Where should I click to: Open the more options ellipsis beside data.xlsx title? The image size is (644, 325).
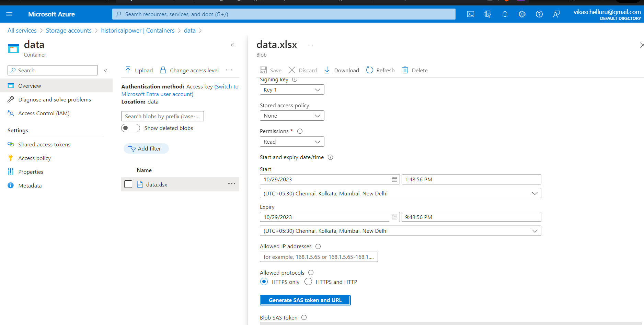click(311, 45)
